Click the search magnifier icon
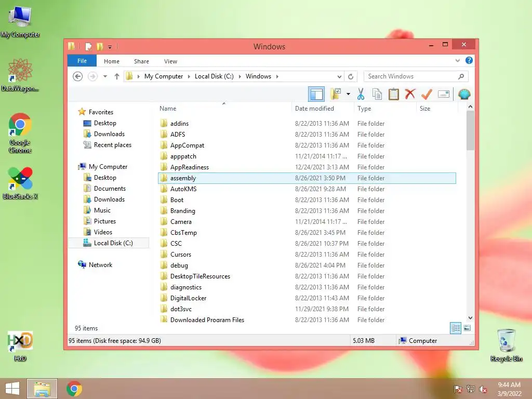This screenshot has height=399, width=532. point(461,76)
